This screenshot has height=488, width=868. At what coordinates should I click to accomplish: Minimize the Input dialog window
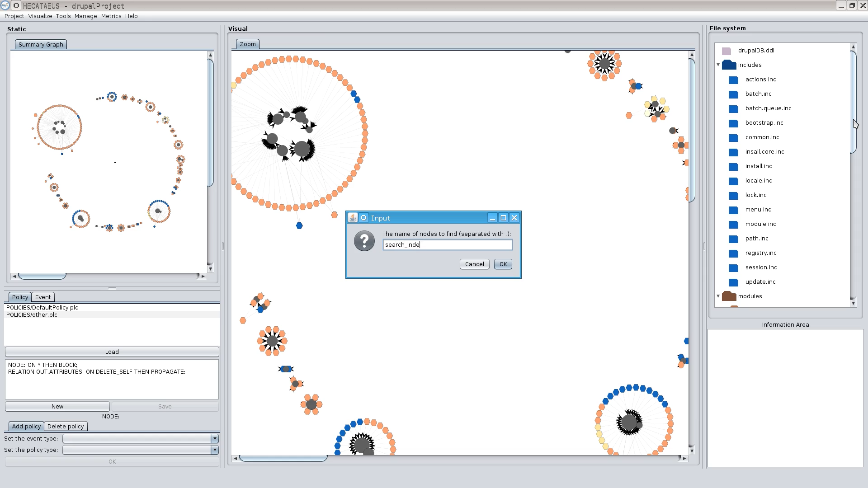point(492,218)
